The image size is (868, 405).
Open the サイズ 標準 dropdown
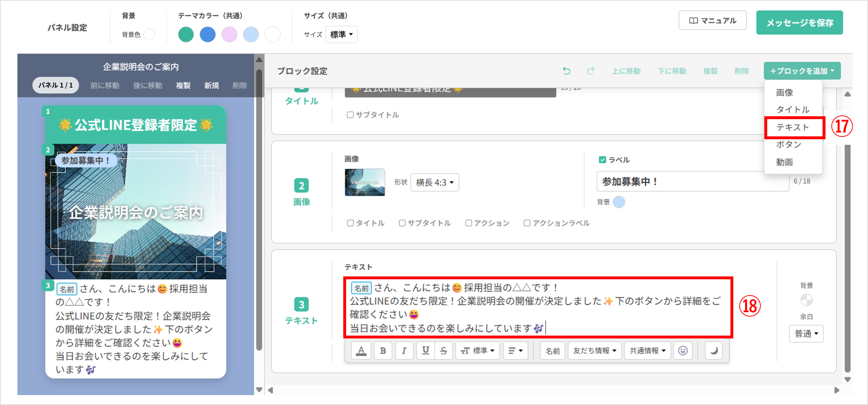[x=341, y=34]
